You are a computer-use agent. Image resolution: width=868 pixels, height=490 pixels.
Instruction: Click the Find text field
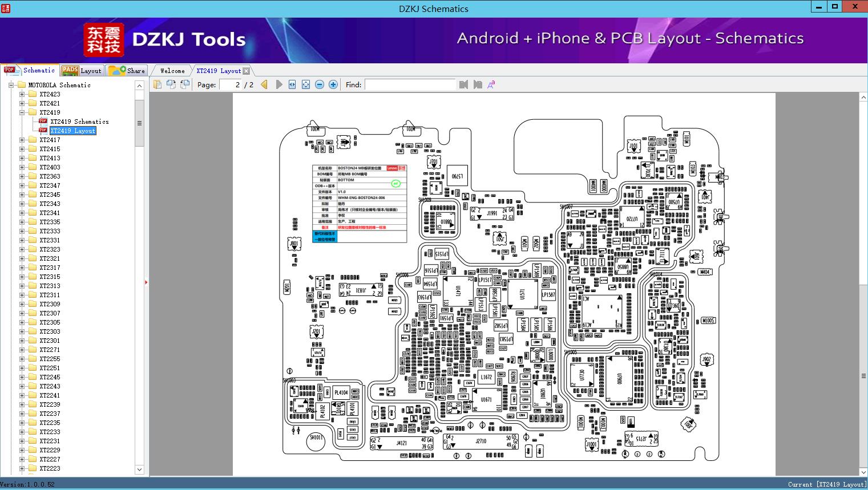(410, 84)
